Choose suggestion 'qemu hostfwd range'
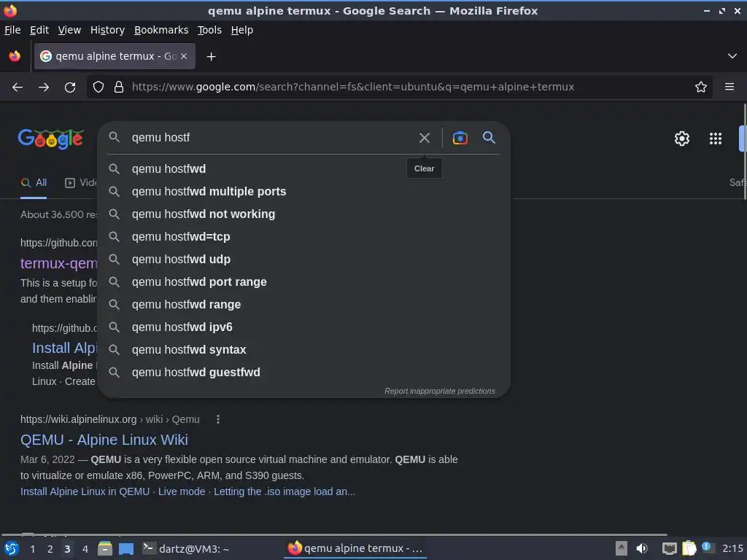 [304, 305]
